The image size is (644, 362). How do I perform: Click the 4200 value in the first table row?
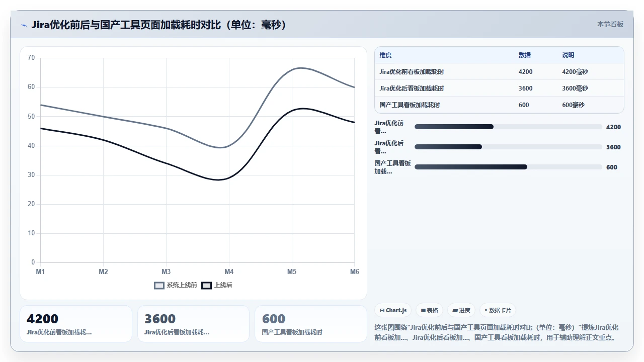pos(525,72)
